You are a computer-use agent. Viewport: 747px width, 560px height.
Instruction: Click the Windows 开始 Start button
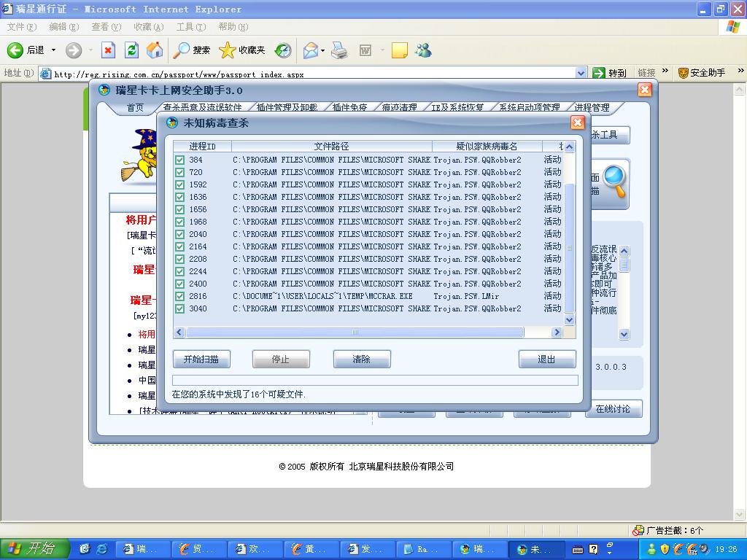(35, 549)
